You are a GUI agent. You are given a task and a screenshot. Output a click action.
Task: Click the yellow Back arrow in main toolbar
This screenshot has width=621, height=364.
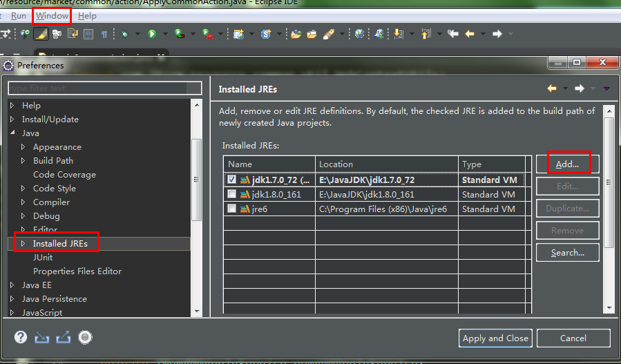(470, 34)
